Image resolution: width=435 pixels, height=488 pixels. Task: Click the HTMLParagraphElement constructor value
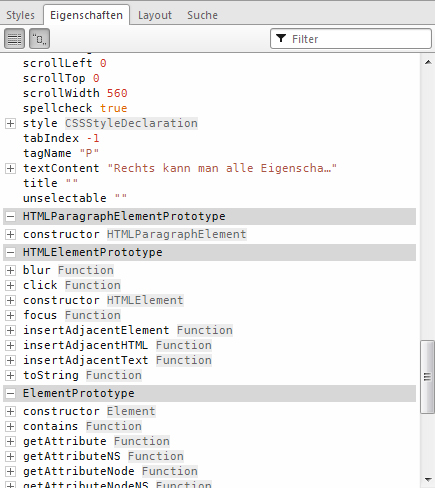tap(177, 234)
